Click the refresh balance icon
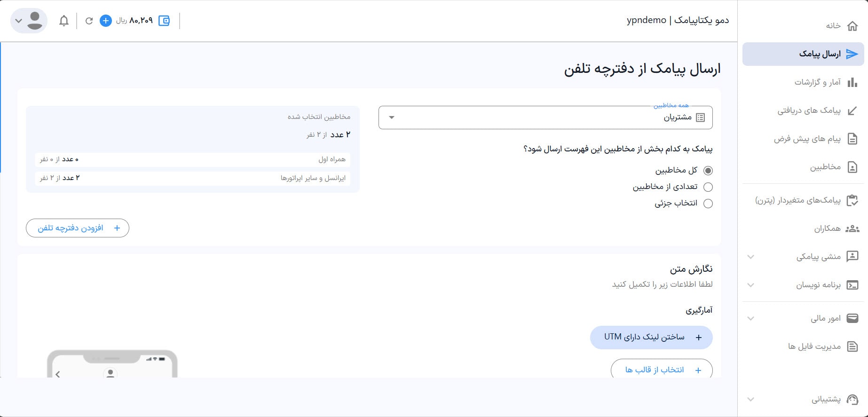 89,21
